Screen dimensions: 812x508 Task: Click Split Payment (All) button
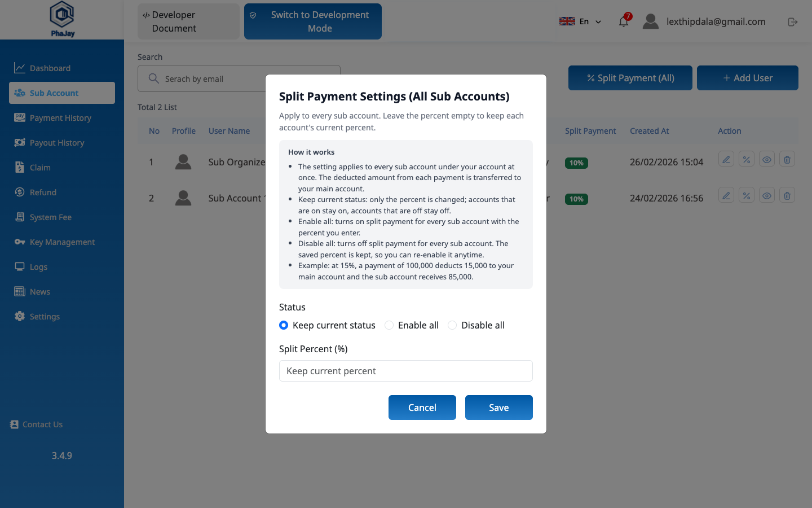coord(630,78)
